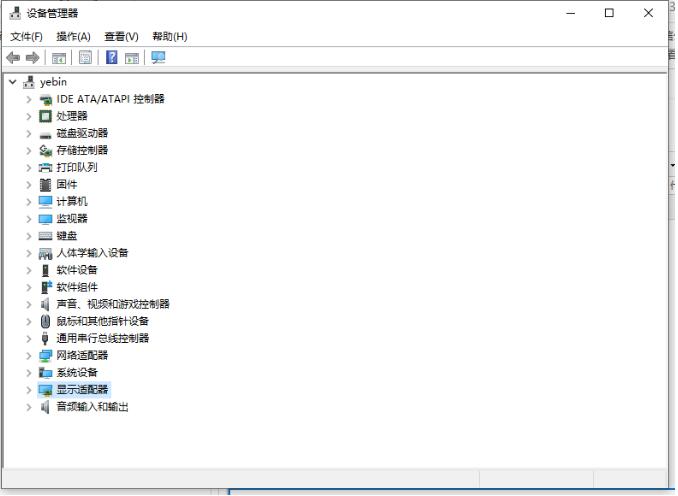678x496 pixels.
Task: Open the 帮助(H) menu
Action: pos(170,37)
